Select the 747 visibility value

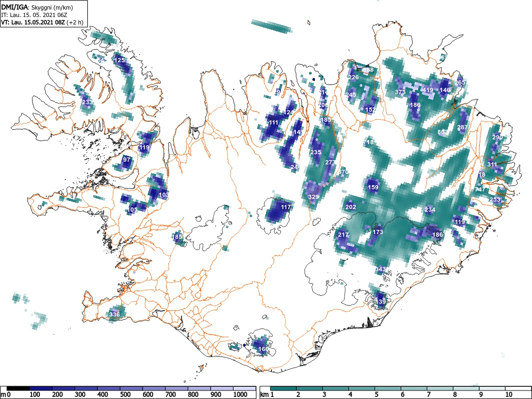(x=480, y=190)
